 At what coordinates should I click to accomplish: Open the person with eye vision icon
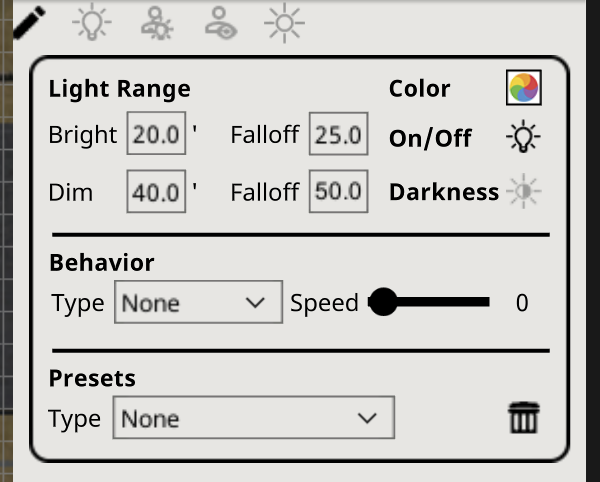click(222, 22)
